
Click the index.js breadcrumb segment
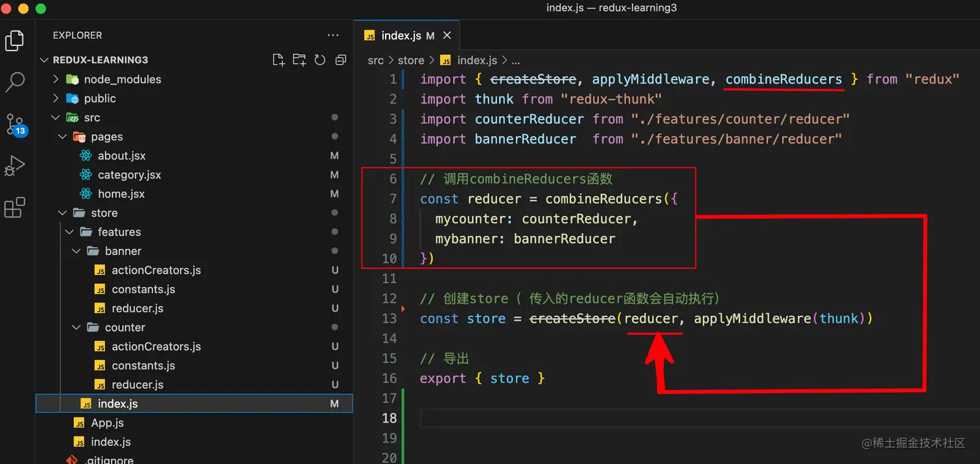(469, 60)
